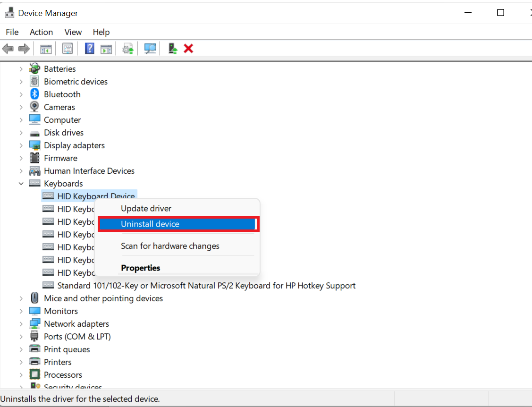The height and width of the screenshot is (407, 532).
Task: Go forward using the toolbar Forward arrow
Action: [24, 49]
